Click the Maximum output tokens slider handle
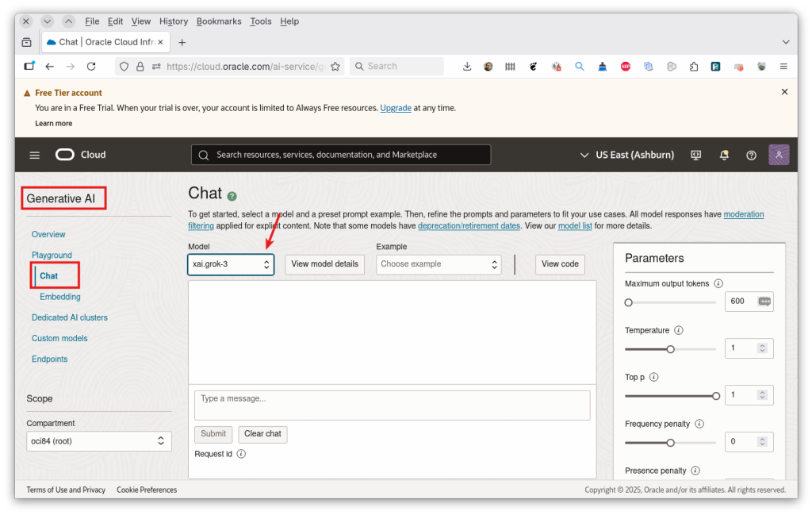This screenshot has width=812, height=515. point(629,302)
